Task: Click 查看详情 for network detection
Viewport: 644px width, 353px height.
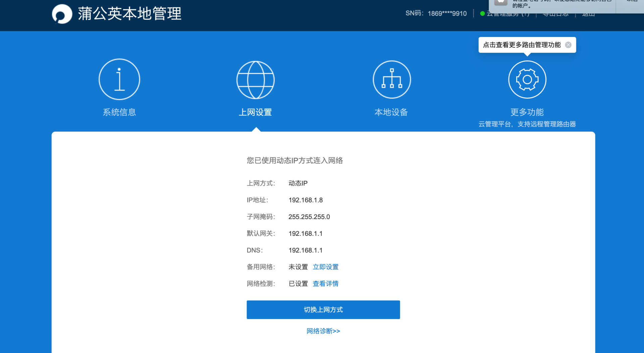Action: point(326,284)
